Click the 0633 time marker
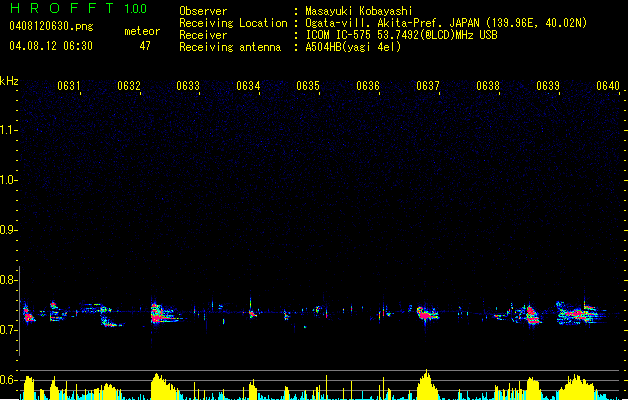The height and width of the screenshot is (400, 629). pos(188,85)
